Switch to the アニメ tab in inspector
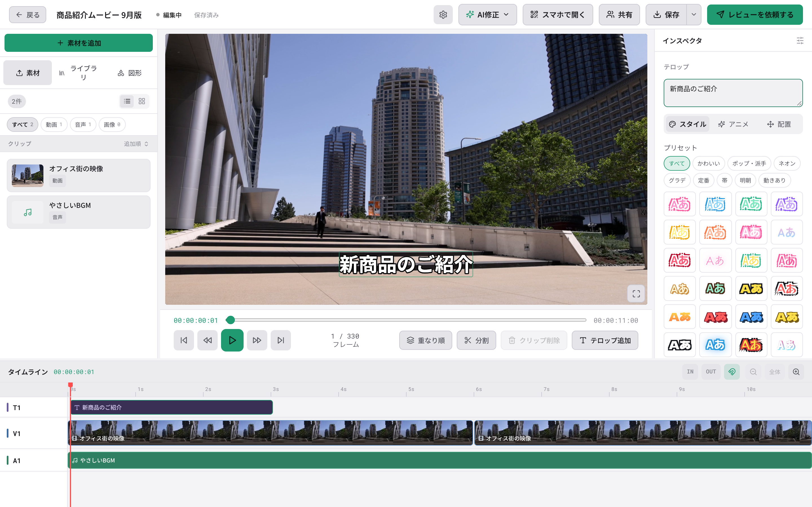The height and width of the screenshot is (507, 812). [733, 124]
